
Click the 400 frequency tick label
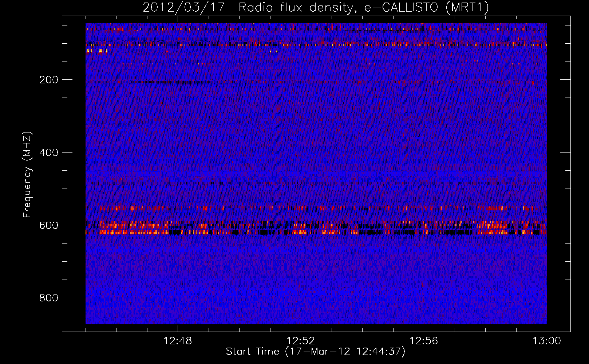(49, 153)
